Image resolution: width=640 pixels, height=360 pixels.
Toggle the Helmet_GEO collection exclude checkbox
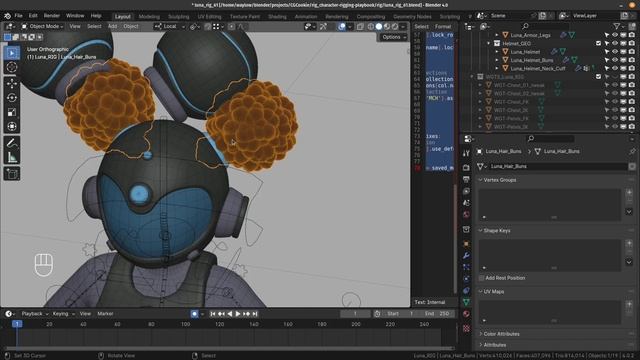tap(598, 43)
